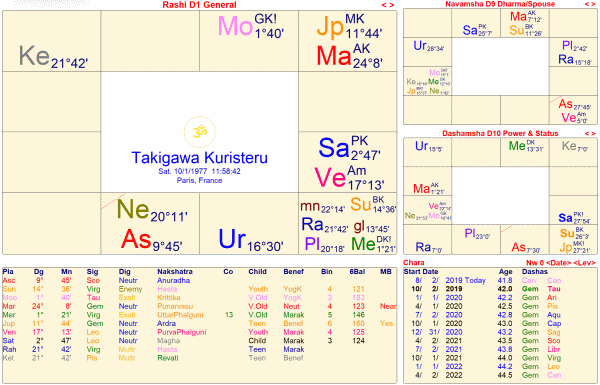Click the Nakshatra column header
600x385 pixels.
[x=175, y=272]
